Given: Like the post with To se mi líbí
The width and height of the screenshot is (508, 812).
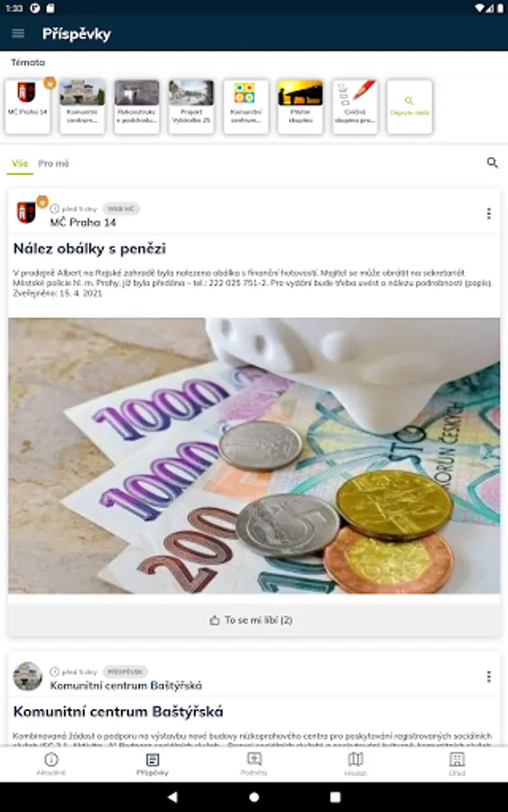Looking at the screenshot, I should [x=251, y=620].
